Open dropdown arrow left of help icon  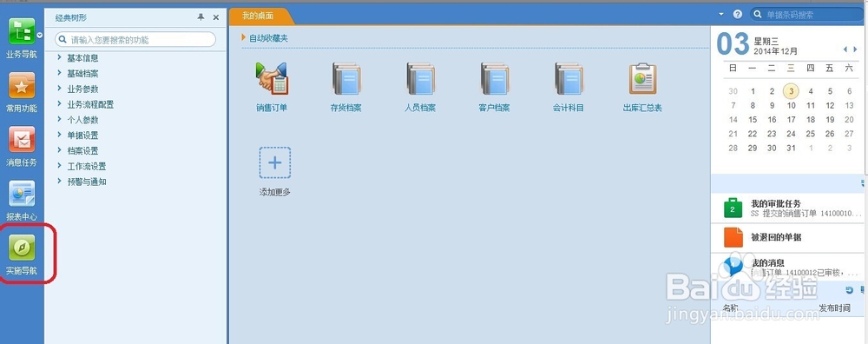point(721,15)
